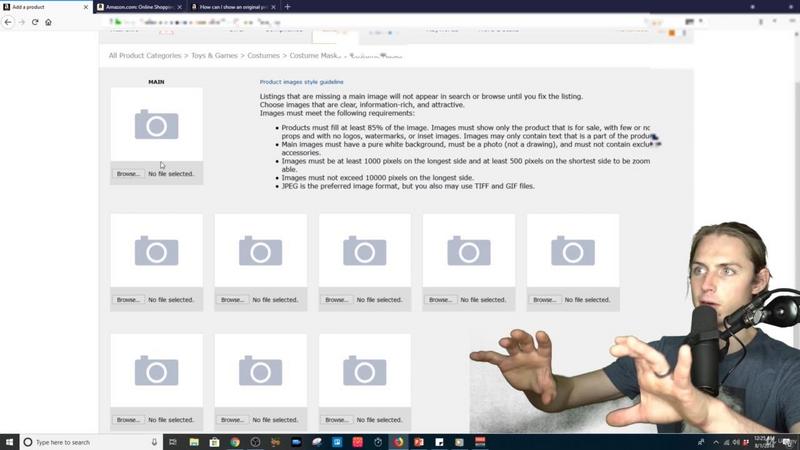
Task: Click the taskbar search microphone icon
Action: click(154, 442)
